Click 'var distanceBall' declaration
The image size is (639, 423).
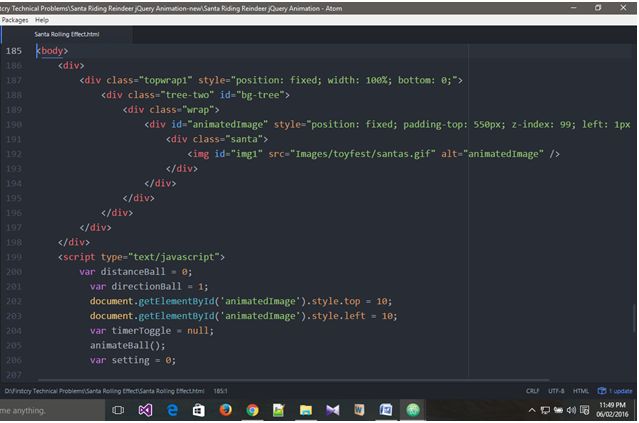pyautogui.click(x=135, y=272)
